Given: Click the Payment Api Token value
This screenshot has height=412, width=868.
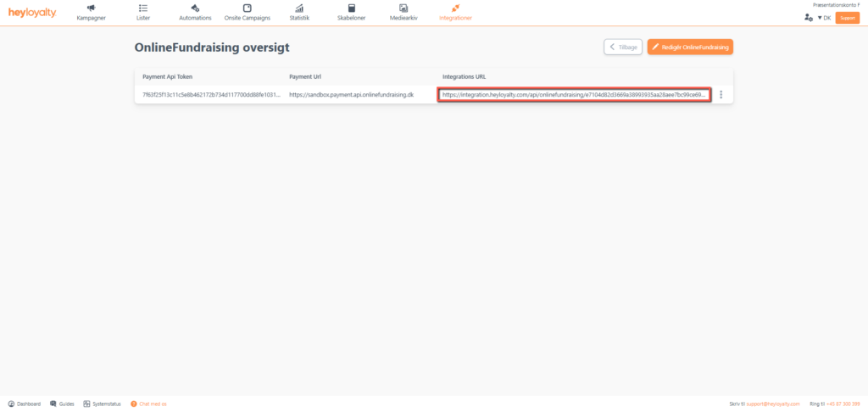Looking at the screenshot, I should click(210, 95).
